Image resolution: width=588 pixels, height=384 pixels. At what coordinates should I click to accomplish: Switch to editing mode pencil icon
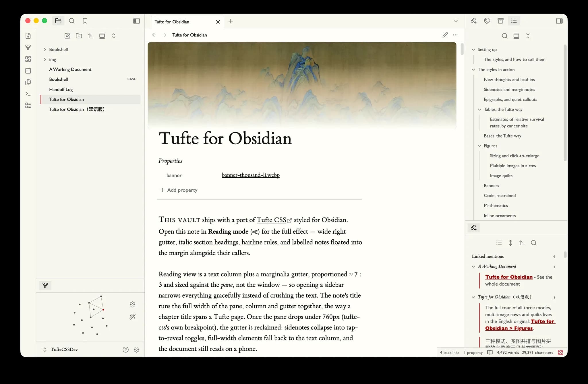pos(445,35)
